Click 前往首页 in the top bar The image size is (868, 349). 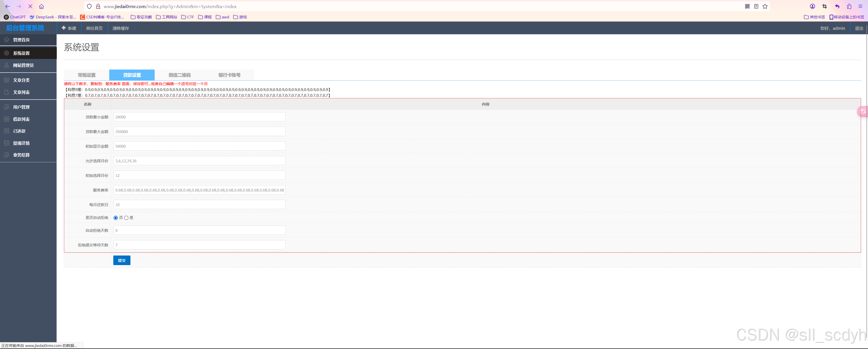[x=94, y=28]
